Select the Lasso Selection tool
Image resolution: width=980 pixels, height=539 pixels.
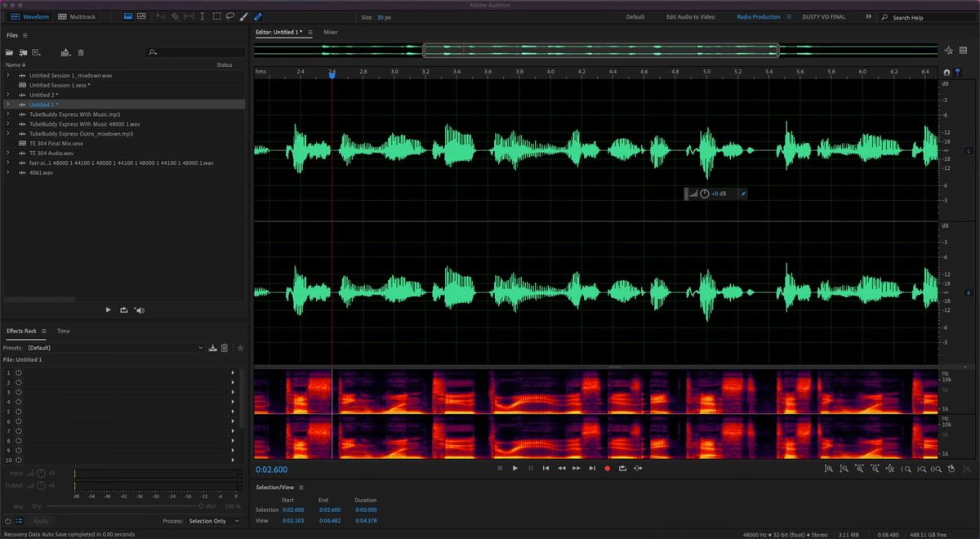[231, 16]
